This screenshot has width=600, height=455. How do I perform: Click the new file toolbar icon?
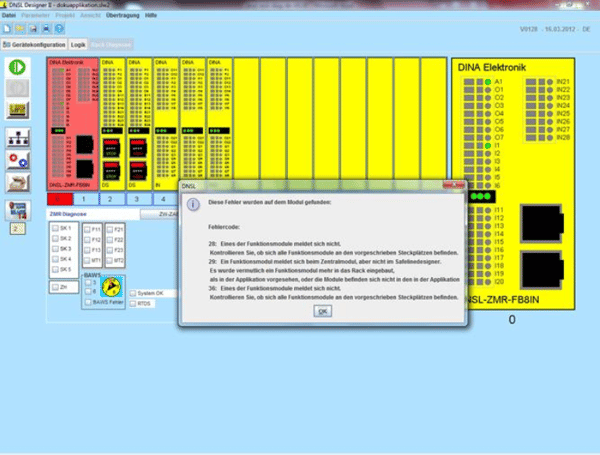[x=6, y=28]
